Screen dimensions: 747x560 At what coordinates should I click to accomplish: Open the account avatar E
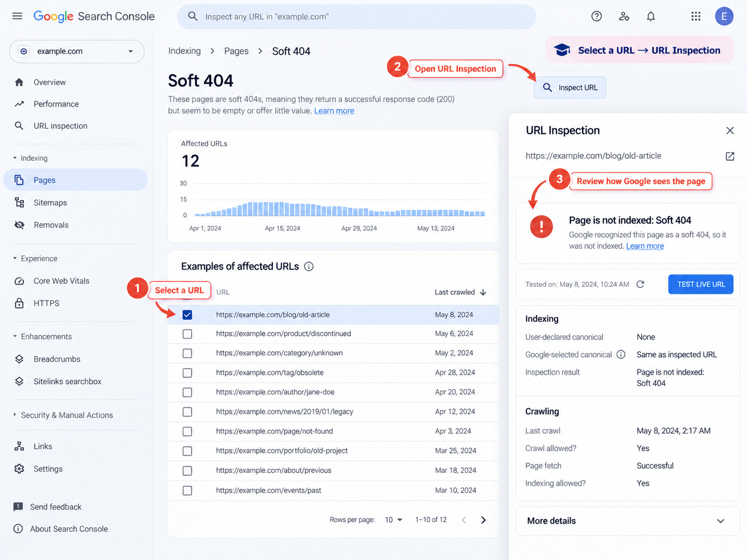coord(724,17)
